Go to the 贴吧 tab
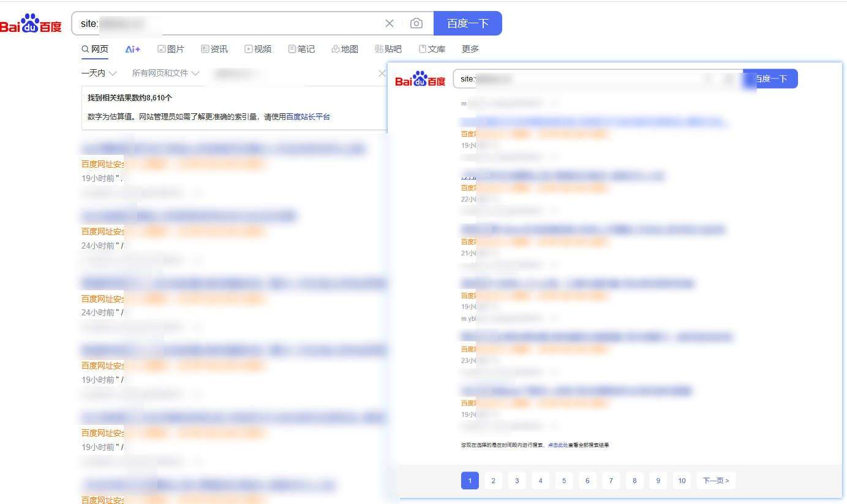This screenshot has width=847, height=504. click(388, 49)
